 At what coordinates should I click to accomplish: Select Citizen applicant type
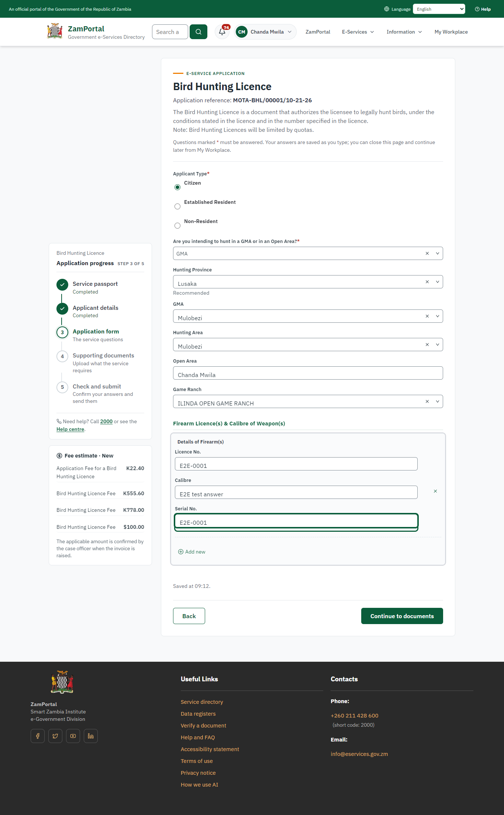click(177, 187)
